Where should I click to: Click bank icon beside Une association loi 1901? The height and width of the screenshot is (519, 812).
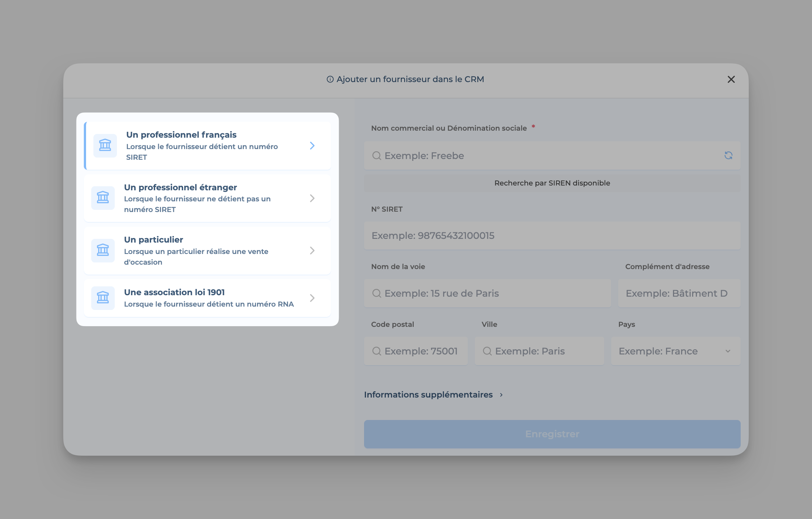(x=103, y=298)
